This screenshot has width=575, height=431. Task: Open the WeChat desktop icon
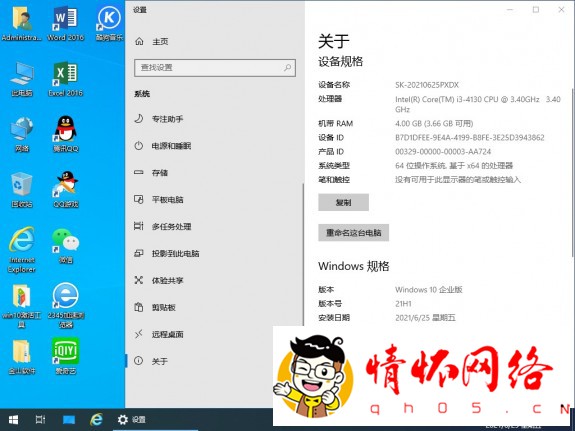(x=66, y=246)
